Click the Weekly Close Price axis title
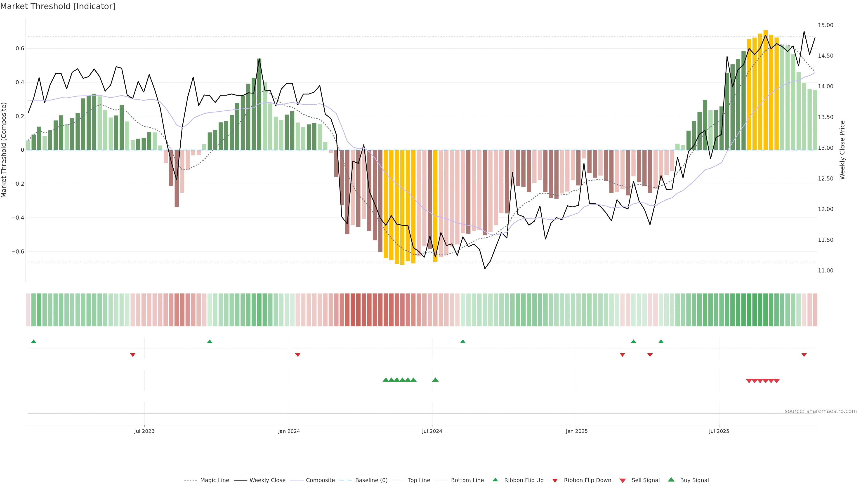This screenshot has height=488, width=868. pos(842,150)
